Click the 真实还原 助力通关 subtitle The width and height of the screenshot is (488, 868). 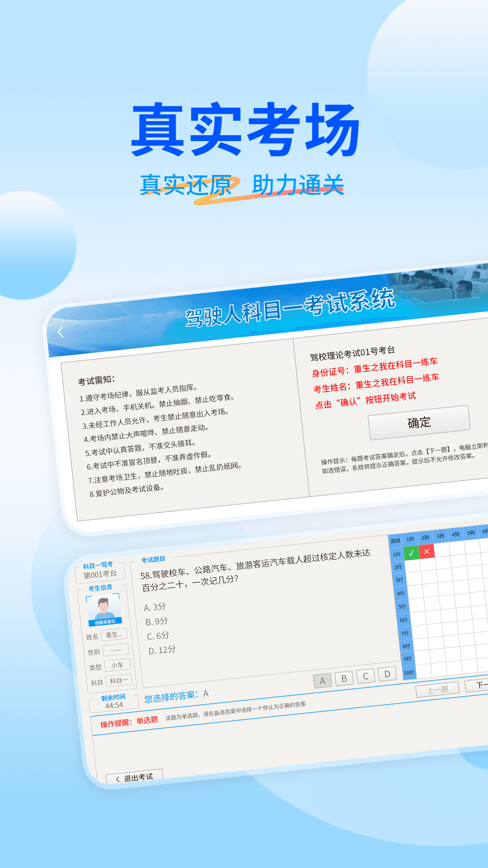click(242, 185)
